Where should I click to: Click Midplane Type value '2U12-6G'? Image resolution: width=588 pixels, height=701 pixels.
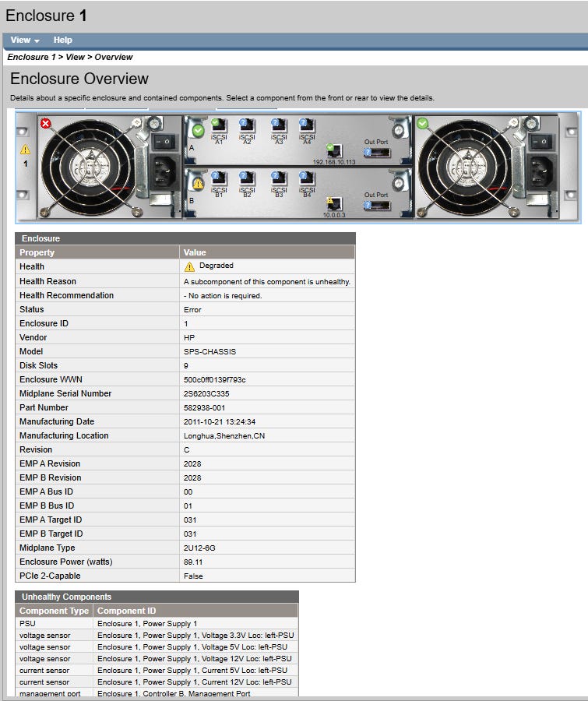(x=199, y=548)
